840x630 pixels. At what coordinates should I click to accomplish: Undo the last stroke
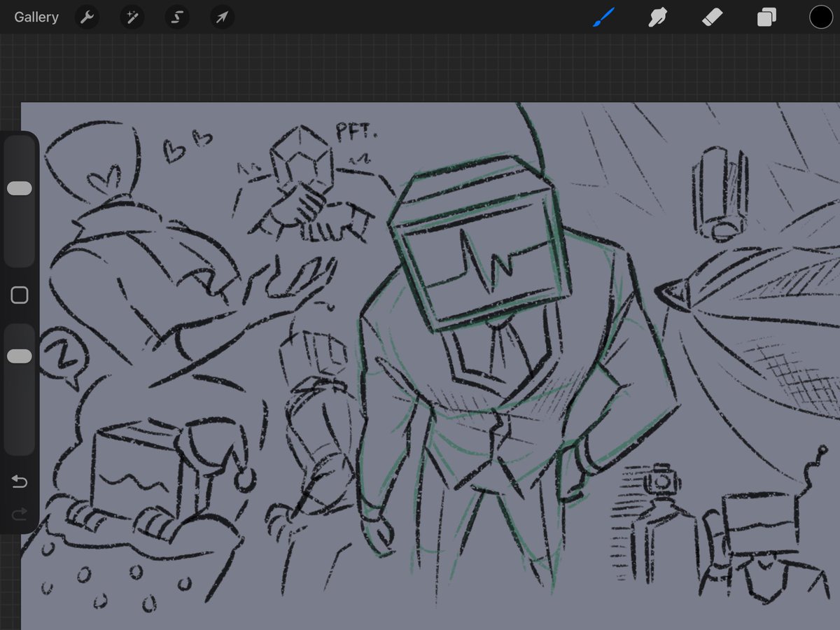click(20, 482)
